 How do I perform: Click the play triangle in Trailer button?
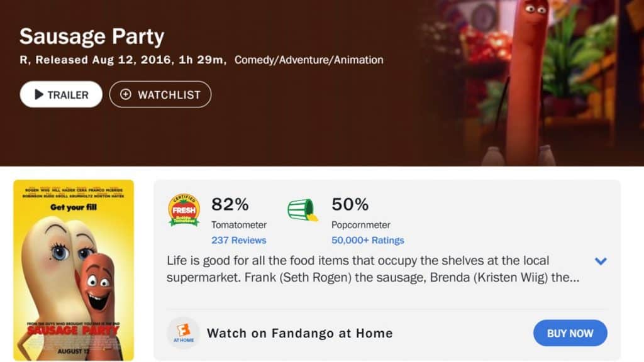click(x=39, y=94)
